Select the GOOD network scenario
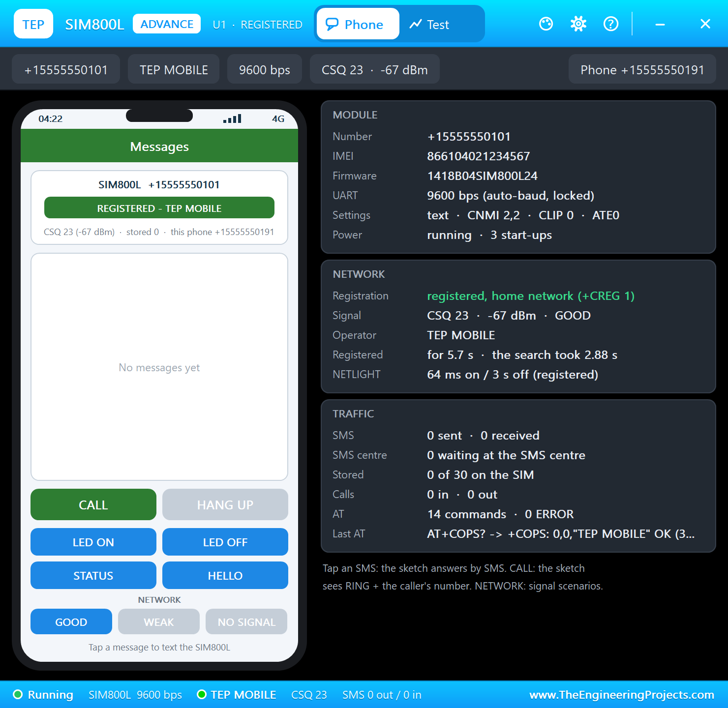 (71, 621)
